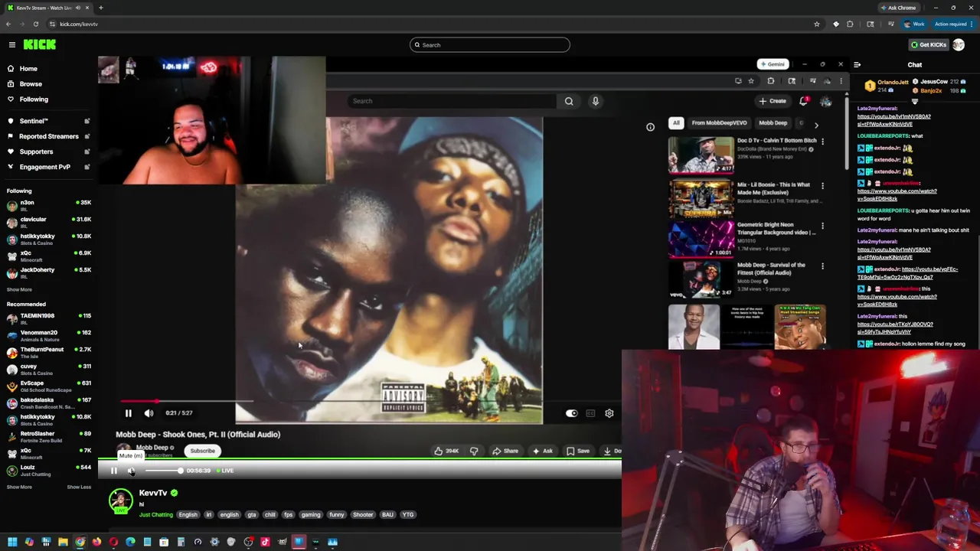
Task: Click the YouTube search box
Action: [x=452, y=101]
